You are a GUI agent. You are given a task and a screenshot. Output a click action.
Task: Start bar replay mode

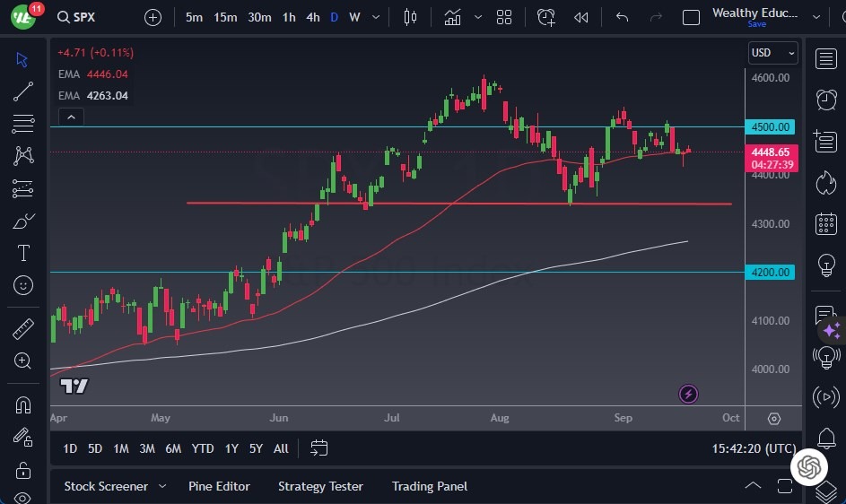coord(581,17)
